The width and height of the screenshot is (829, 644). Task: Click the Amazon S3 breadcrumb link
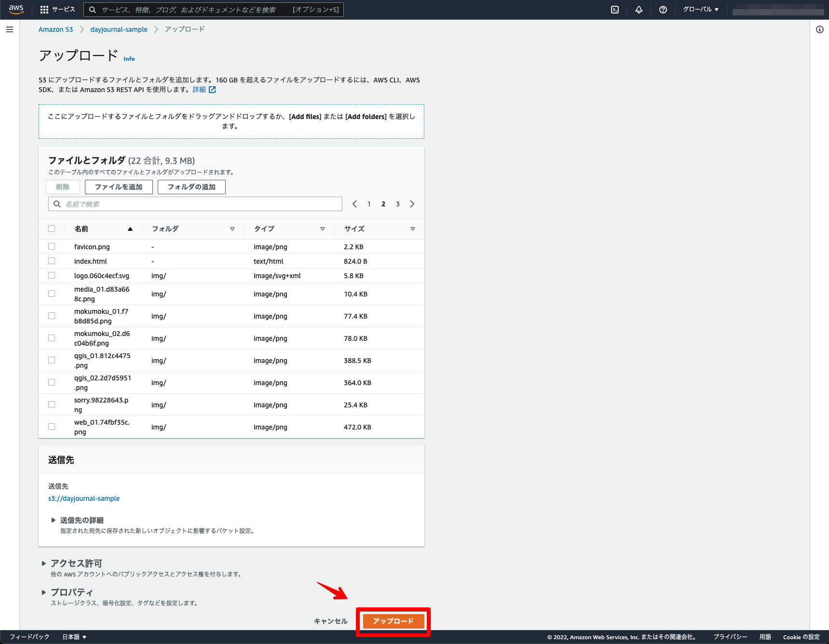tap(55, 29)
